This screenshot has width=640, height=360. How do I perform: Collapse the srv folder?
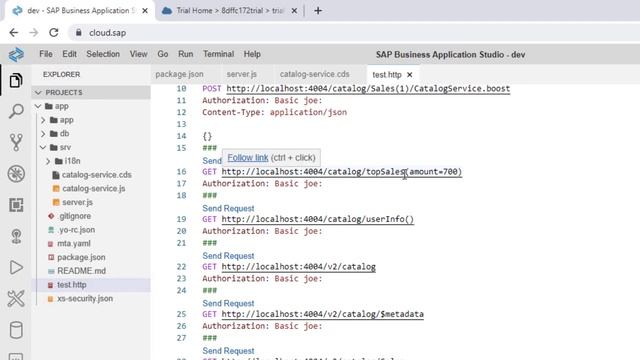coord(43,147)
